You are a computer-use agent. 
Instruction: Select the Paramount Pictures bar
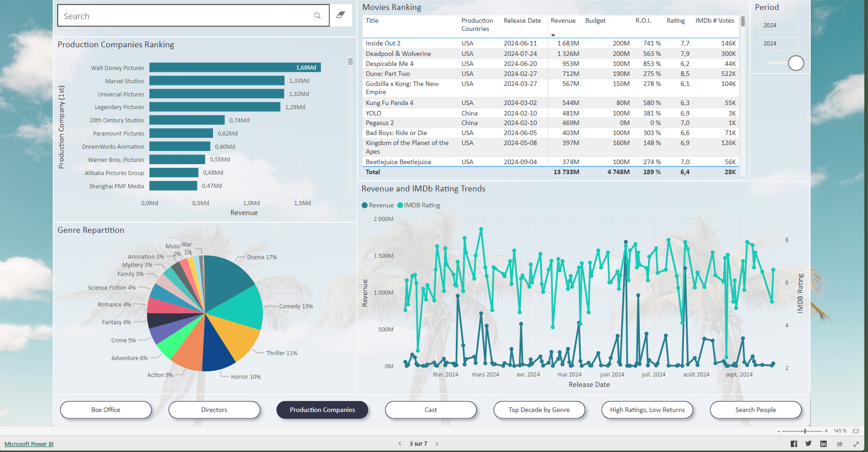tap(181, 133)
